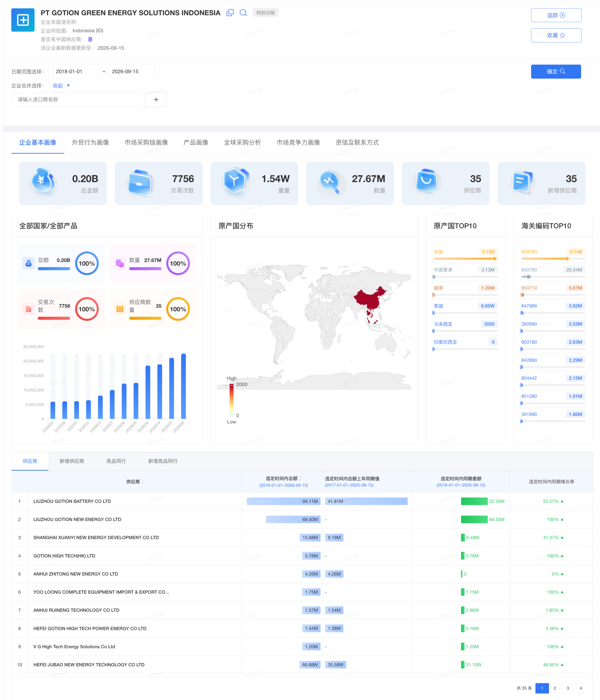This screenshot has height=700, width=600.
Task: Select the 新增供应商 table tab
Action: [72, 461]
